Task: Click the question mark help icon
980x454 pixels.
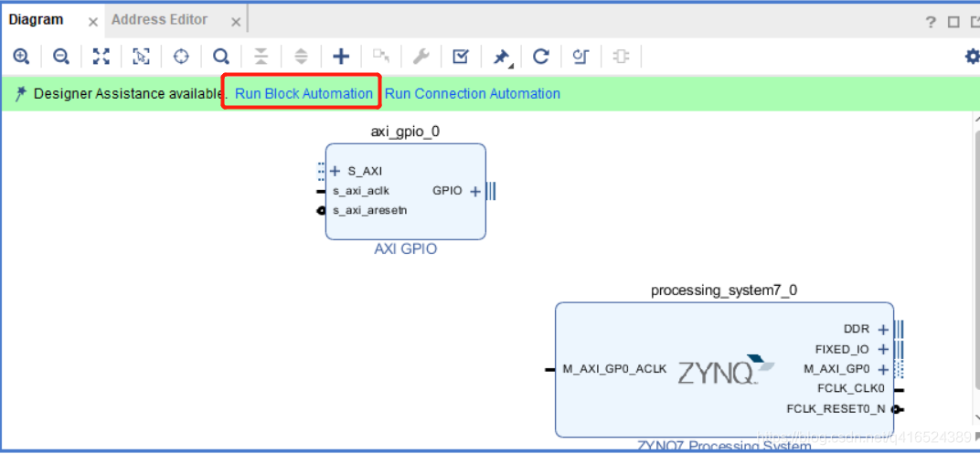Action: coord(931,23)
